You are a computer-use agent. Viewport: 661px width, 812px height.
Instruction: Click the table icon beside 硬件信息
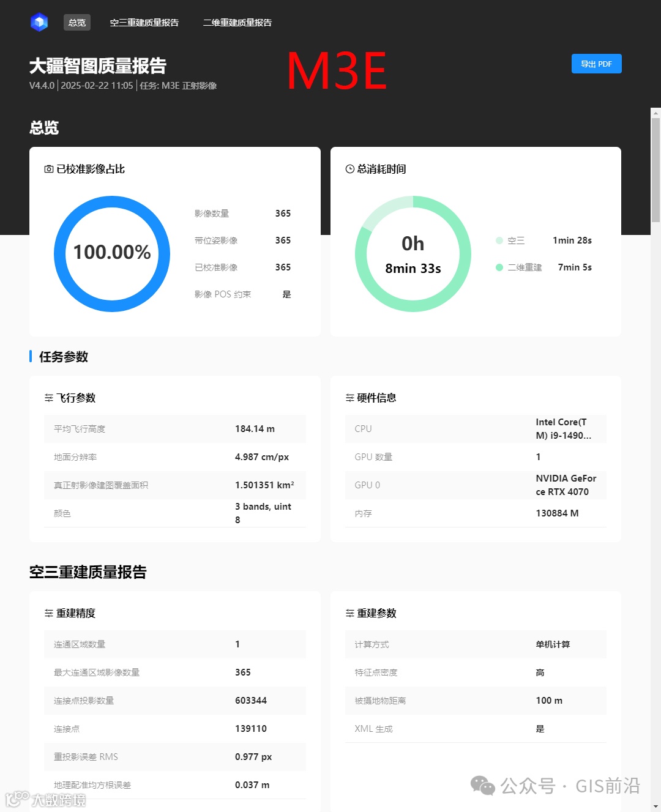coord(349,397)
